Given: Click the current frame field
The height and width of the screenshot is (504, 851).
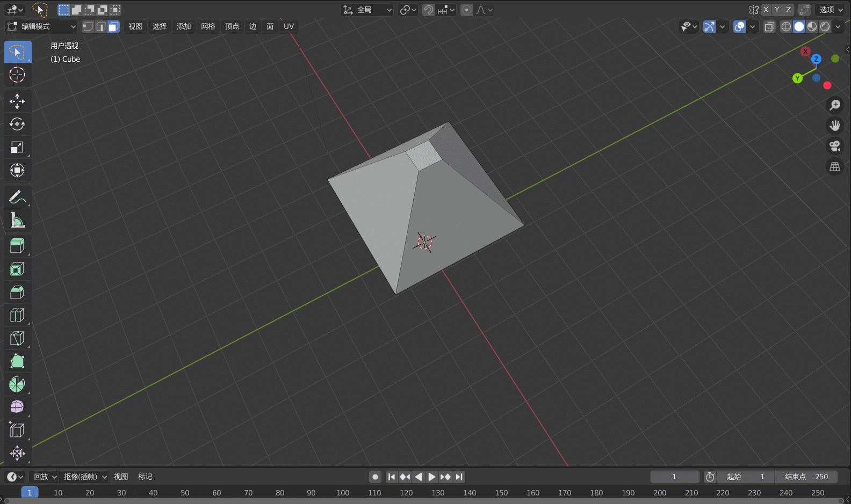Looking at the screenshot, I should tap(675, 477).
